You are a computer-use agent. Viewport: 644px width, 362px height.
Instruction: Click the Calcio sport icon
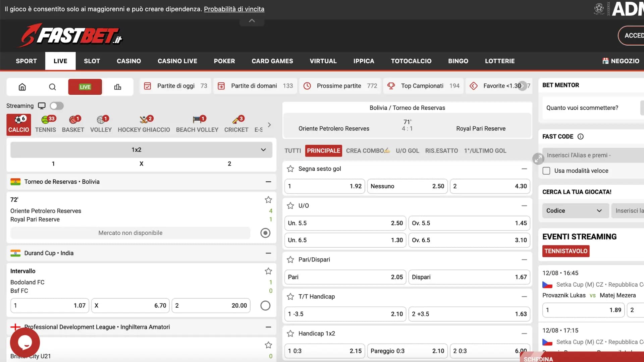(x=18, y=124)
